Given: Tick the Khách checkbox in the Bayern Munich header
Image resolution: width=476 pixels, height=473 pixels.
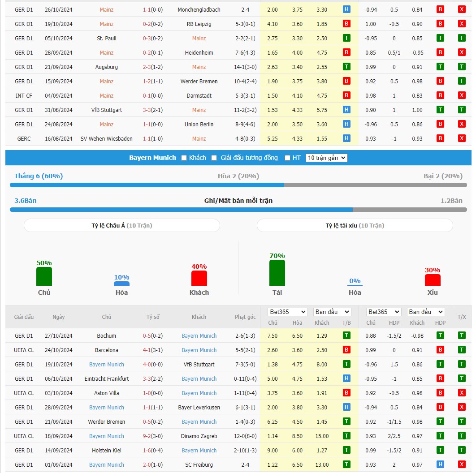Looking at the screenshot, I should coord(184,158).
